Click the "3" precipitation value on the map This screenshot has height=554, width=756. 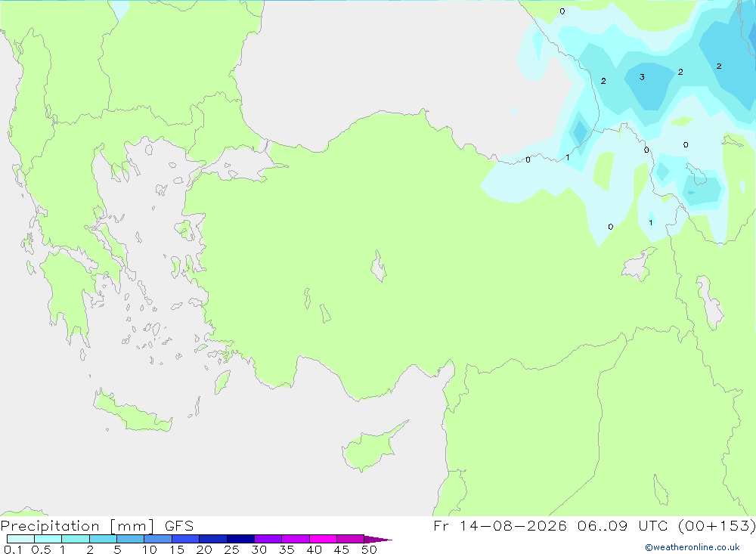pyautogui.click(x=642, y=77)
